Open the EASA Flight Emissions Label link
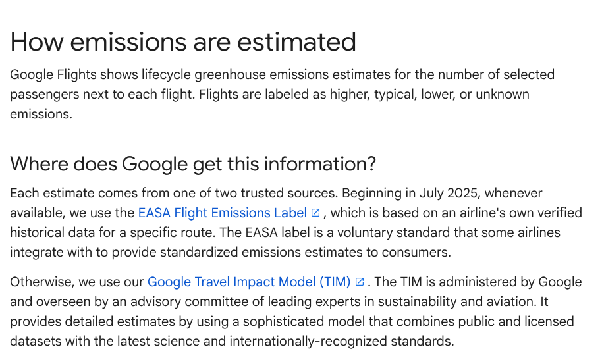Screen dimensions: 602x364 tap(222, 213)
